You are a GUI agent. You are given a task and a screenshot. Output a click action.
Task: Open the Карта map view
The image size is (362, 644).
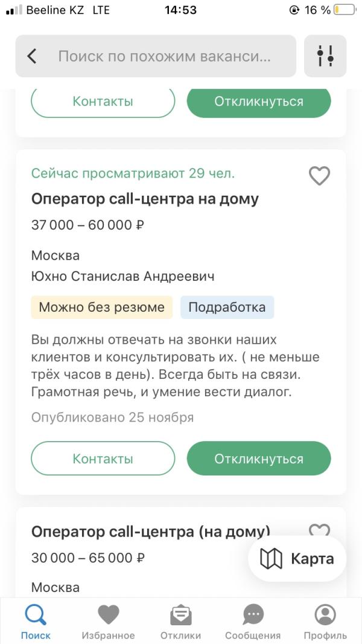click(297, 559)
